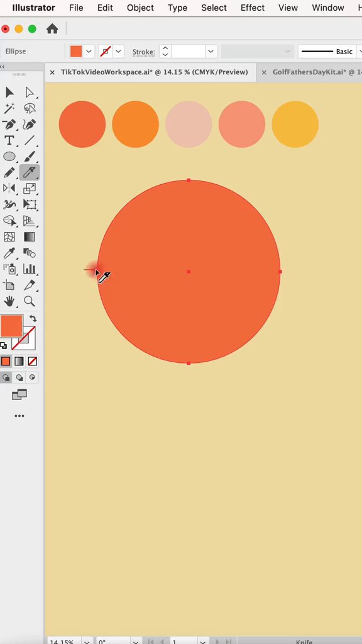362x644 pixels.
Task: Select the Reflect tool
Action: (x=9, y=188)
